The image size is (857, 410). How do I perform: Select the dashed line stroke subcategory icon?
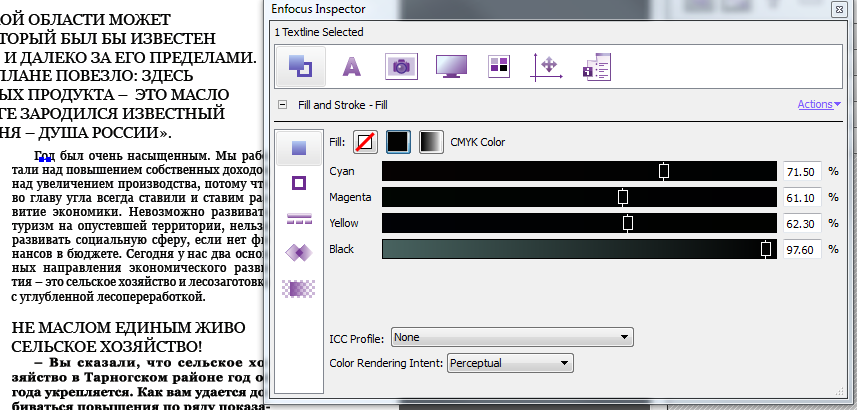point(298,219)
